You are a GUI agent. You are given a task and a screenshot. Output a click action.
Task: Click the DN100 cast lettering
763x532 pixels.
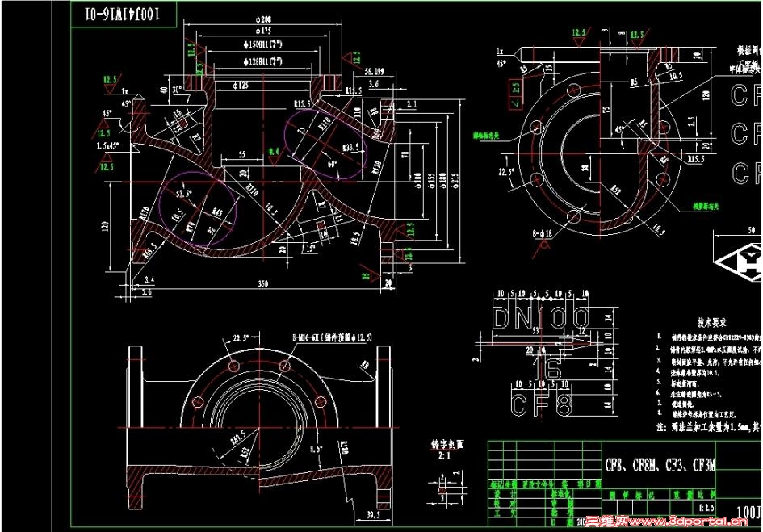pos(540,319)
